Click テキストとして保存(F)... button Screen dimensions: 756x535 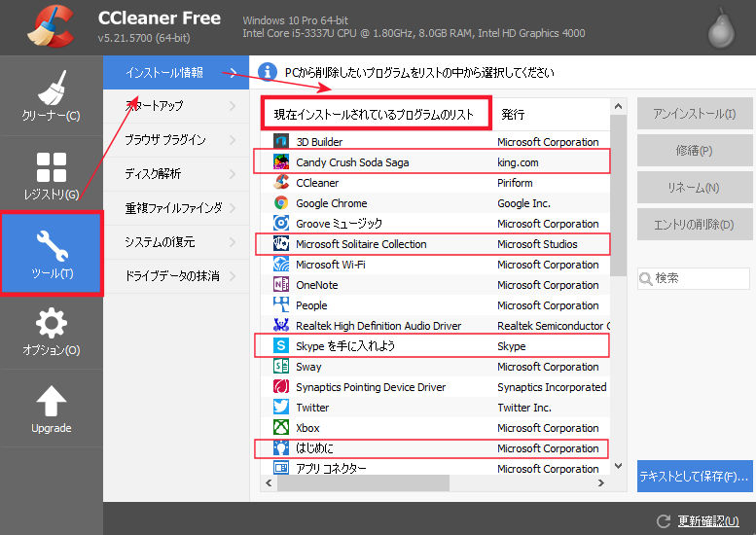click(695, 477)
